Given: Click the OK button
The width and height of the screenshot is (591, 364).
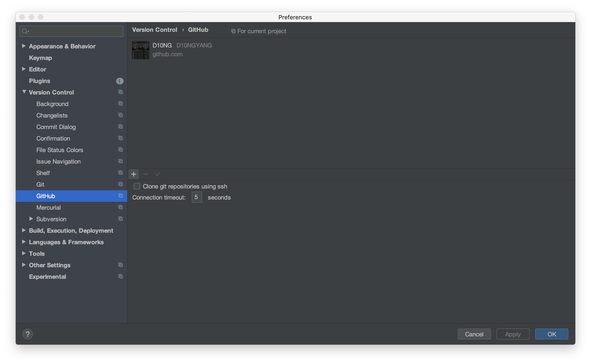Looking at the screenshot, I should (552, 334).
